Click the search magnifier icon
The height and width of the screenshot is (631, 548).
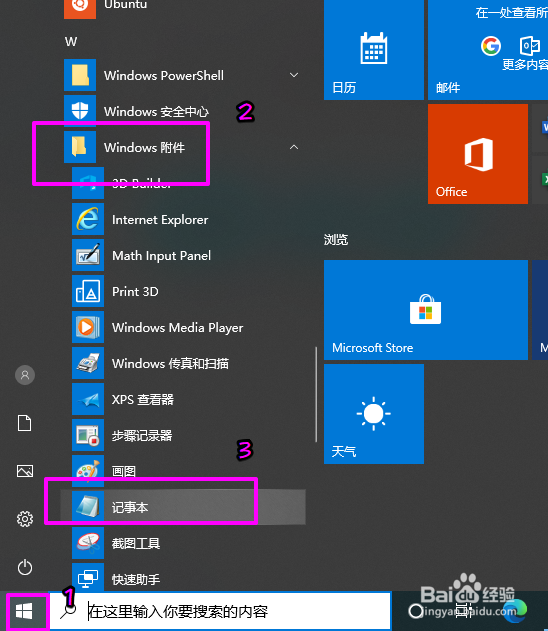point(68,612)
